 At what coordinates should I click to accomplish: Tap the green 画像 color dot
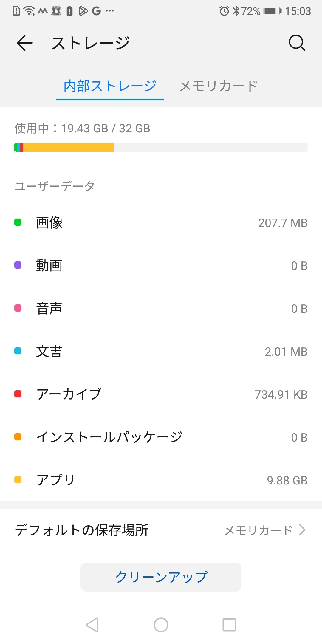18,222
